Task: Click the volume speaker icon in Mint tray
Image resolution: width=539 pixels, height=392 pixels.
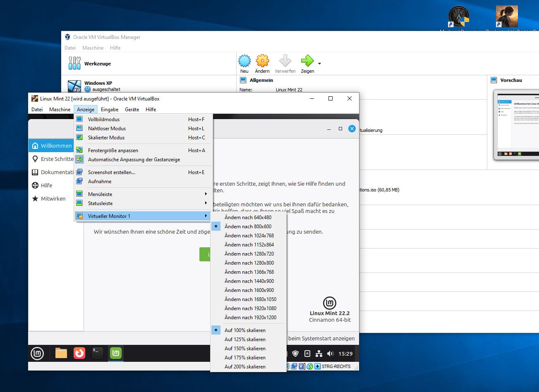Action: [330, 354]
